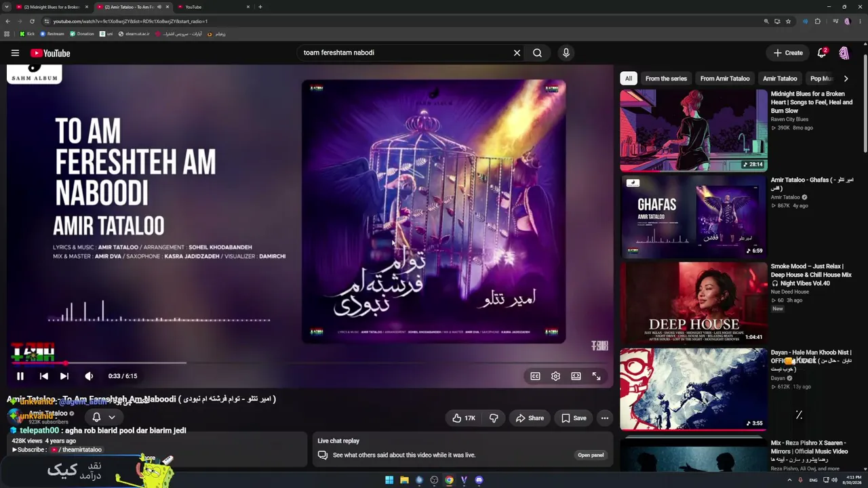Open the Midnight Blues video thumbnail
The width and height of the screenshot is (868, 488).
pos(694,130)
